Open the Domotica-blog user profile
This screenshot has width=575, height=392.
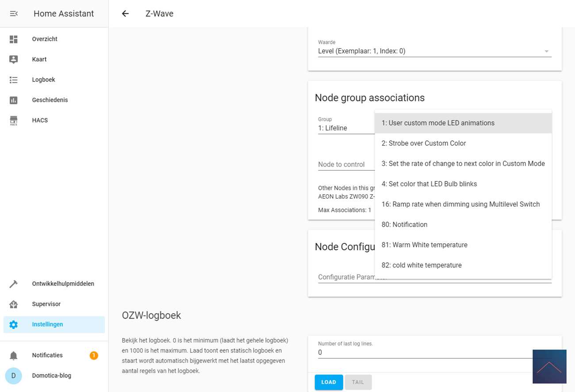pos(51,376)
